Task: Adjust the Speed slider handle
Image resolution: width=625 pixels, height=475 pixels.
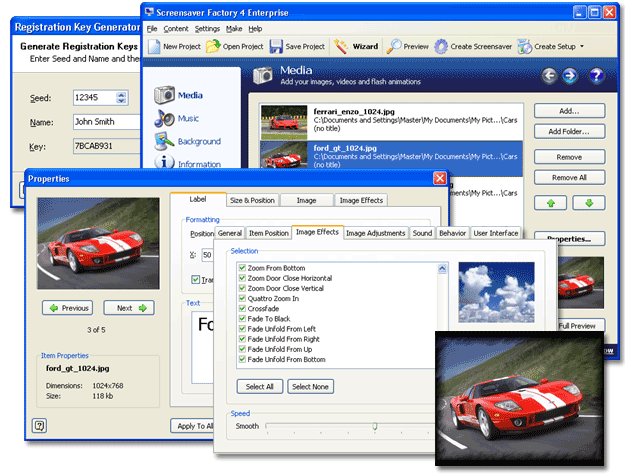Action: (x=375, y=426)
